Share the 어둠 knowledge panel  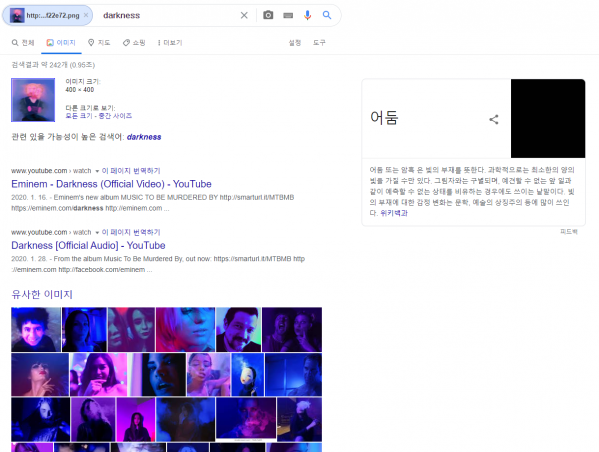point(494,119)
